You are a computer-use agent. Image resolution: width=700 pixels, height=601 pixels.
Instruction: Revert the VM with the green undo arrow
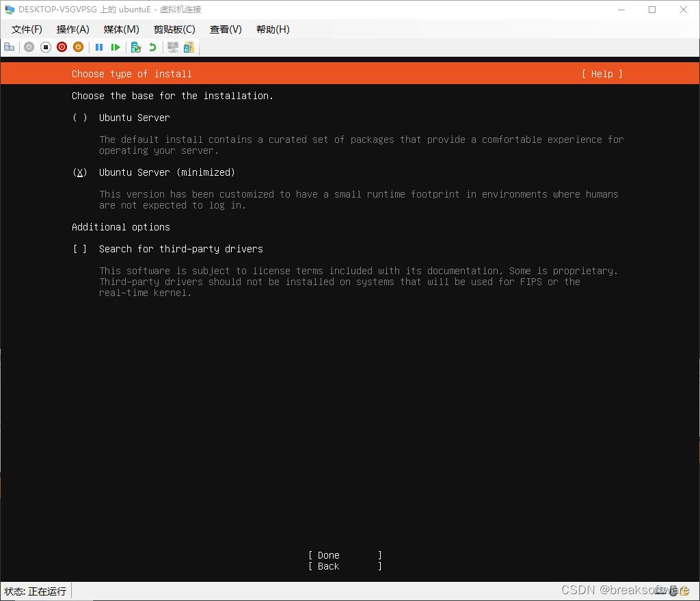[x=152, y=47]
